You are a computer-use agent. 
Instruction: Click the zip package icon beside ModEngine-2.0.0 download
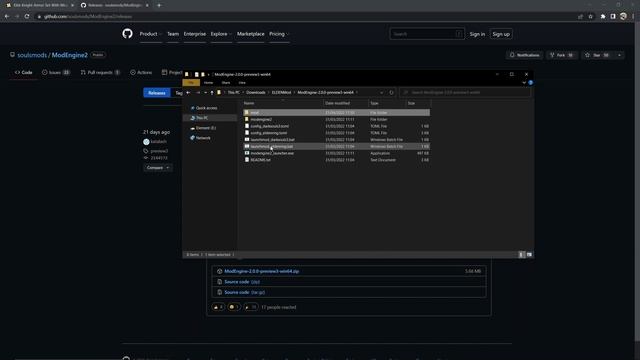220,271
